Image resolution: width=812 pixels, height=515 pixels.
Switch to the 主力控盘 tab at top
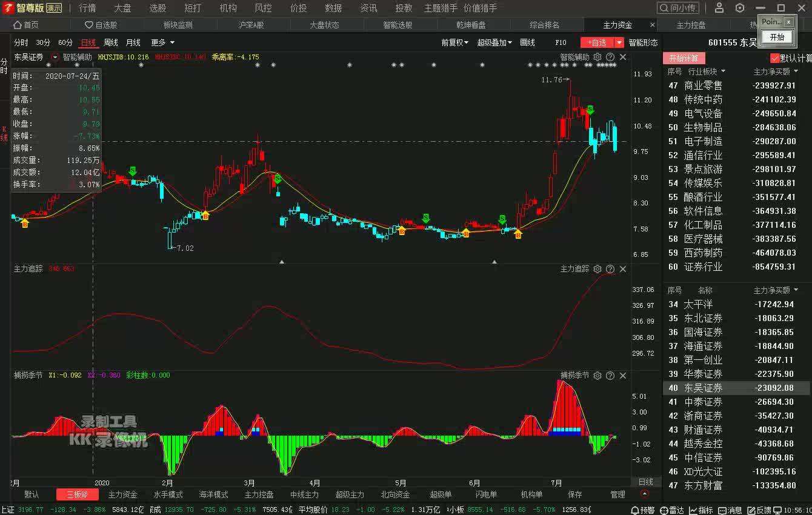point(691,25)
